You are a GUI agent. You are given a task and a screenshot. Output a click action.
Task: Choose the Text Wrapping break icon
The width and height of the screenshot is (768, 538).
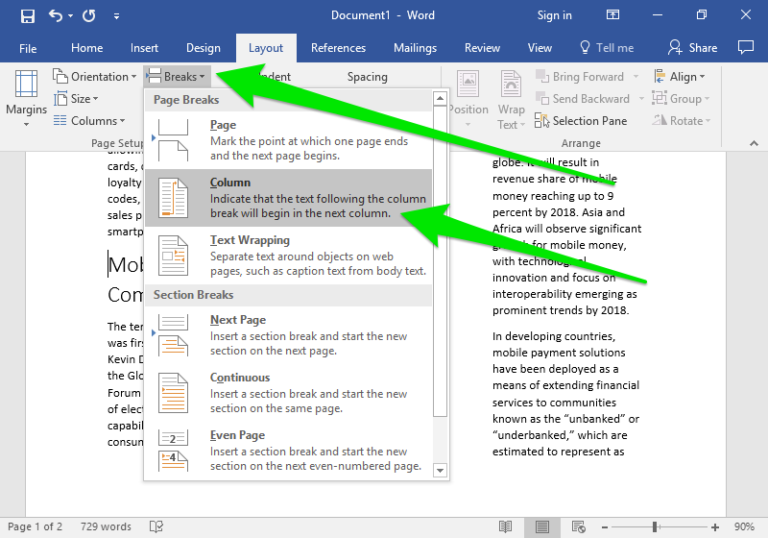(x=173, y=255)
